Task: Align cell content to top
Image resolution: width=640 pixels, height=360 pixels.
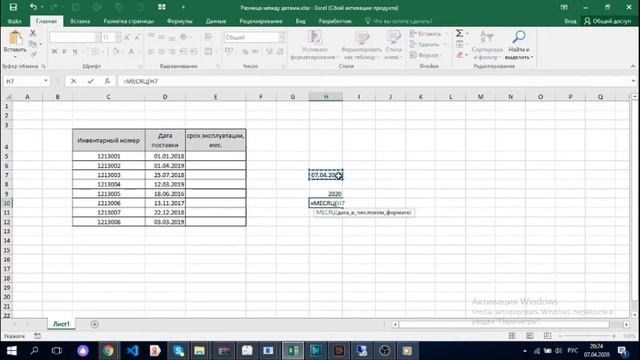Action: 151,37
